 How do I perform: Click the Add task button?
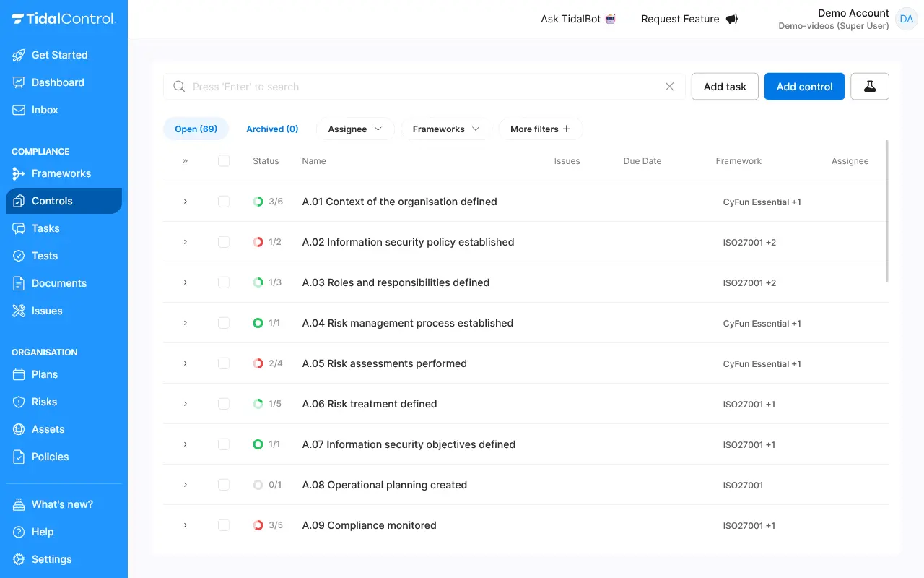[725, 87]
